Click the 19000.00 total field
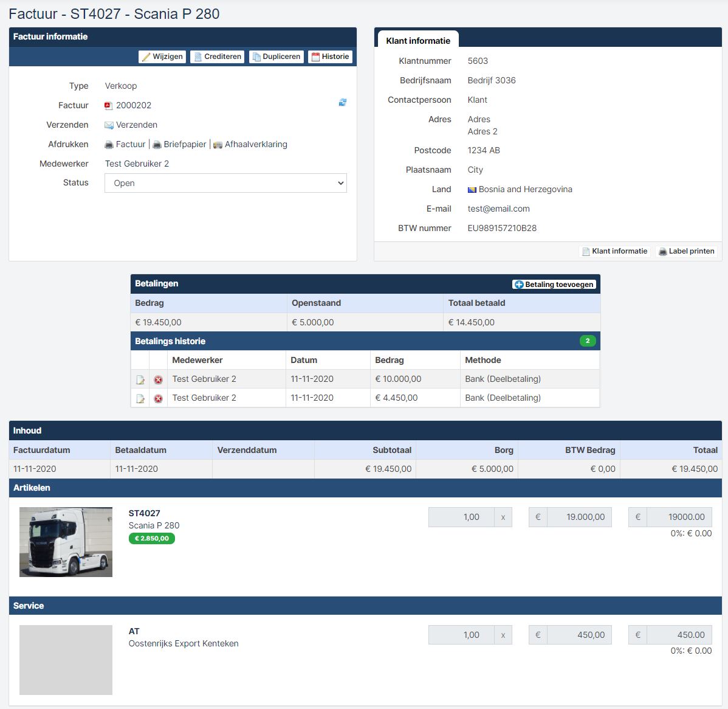The height and width of the screenshot is (709, 728). pyautogui.click(x=679, y=517)
